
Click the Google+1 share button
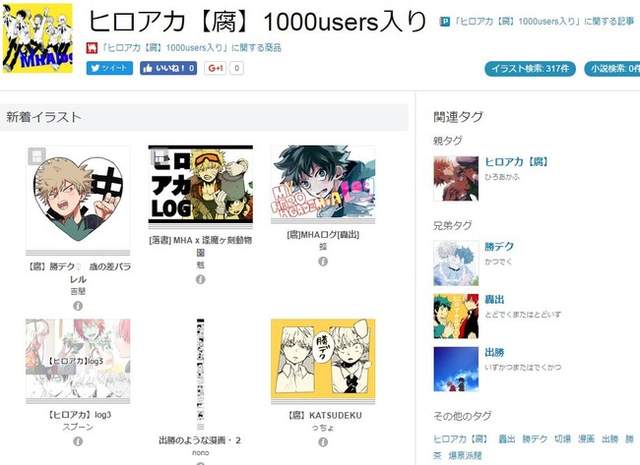point(215,68)
